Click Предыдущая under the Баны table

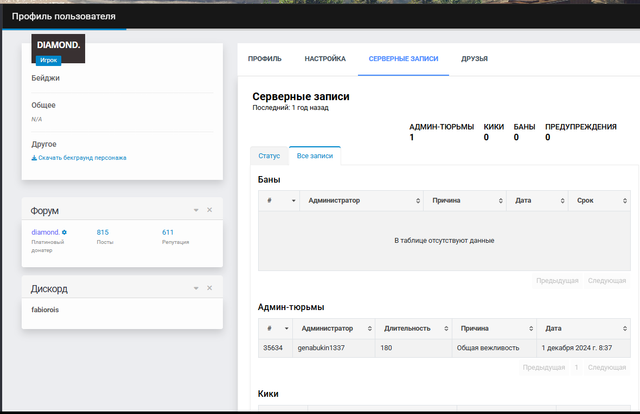557,281
